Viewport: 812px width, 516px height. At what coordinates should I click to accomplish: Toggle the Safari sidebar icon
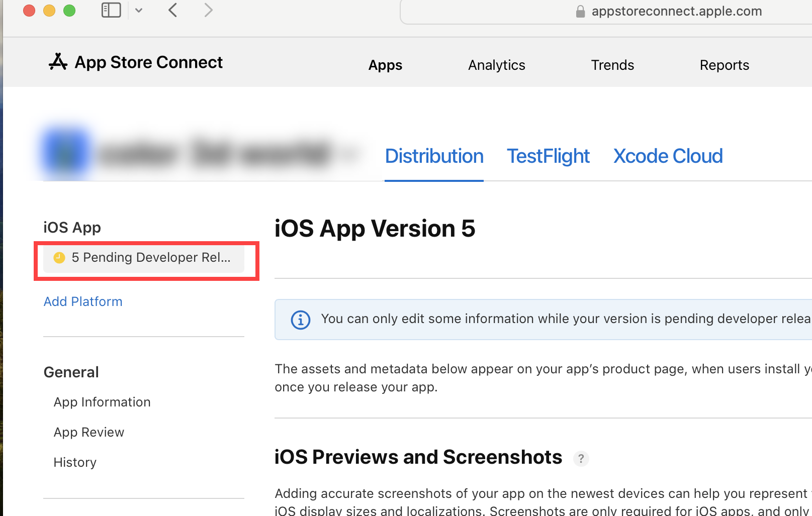pos(111,10)
